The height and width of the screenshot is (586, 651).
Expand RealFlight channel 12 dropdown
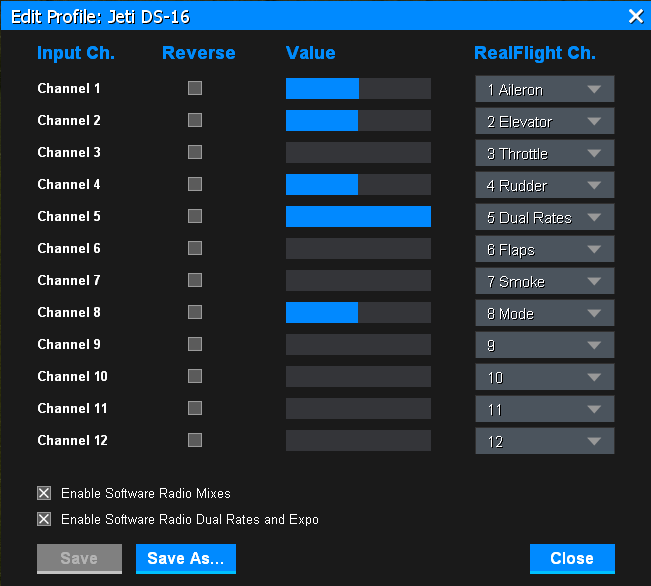[545, 441]
